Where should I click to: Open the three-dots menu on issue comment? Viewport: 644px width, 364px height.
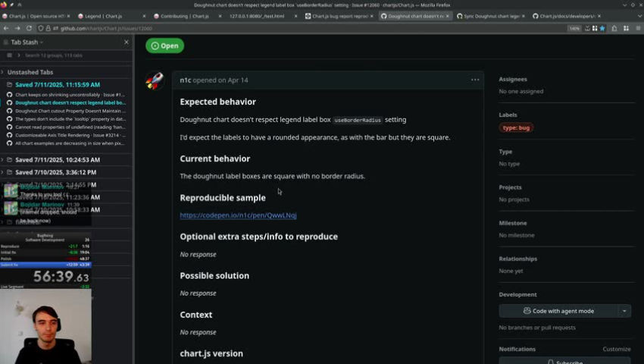click(475, 80)
